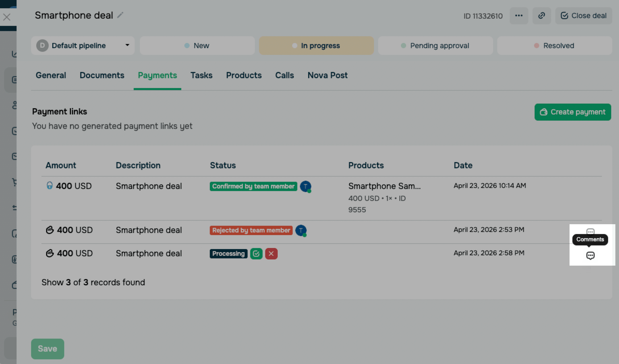619x364 pixels.
Task: Click the team member avatar beside Confirmed status
Action: pos(305,186)
